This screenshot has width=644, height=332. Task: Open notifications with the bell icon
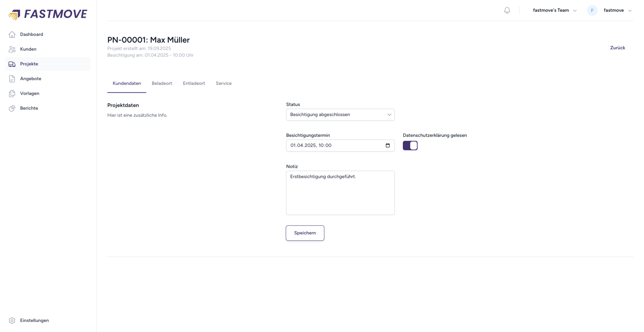tap(507, 10)
